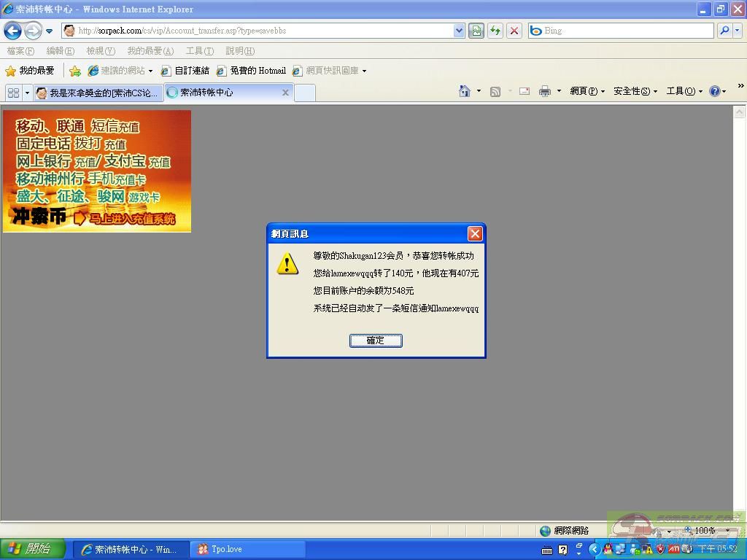Toggle the Compatibility View icon

point(476,31)
